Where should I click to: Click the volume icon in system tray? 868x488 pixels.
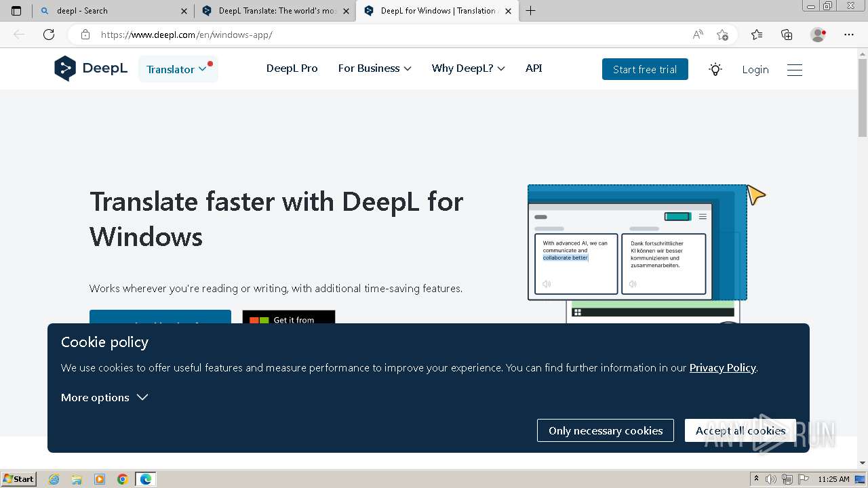click(x=771, y=479)
